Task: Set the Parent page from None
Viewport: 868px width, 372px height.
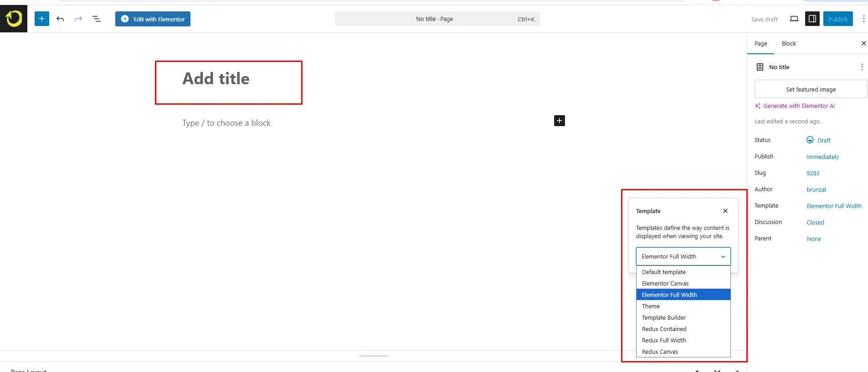Action: [814, 239]
